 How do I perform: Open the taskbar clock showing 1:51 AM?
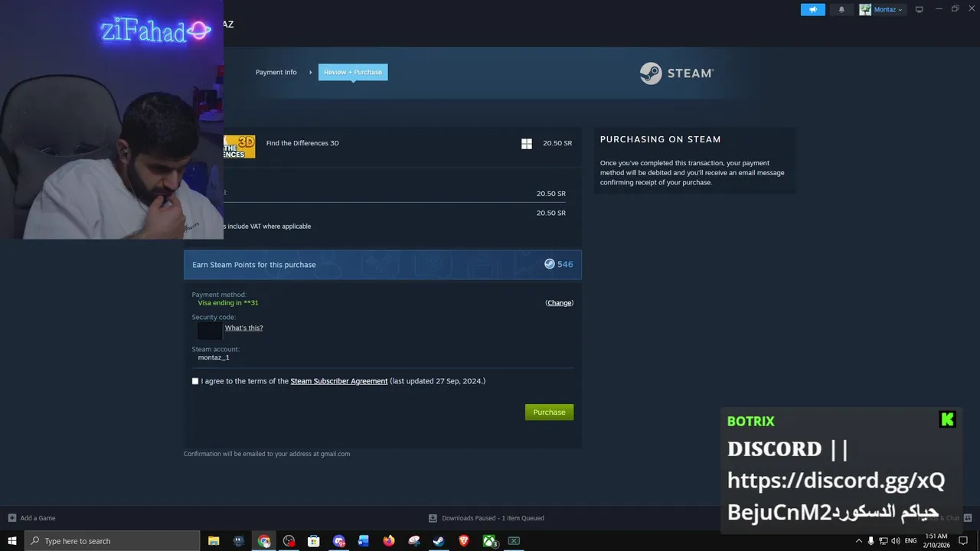click(936, 540)
